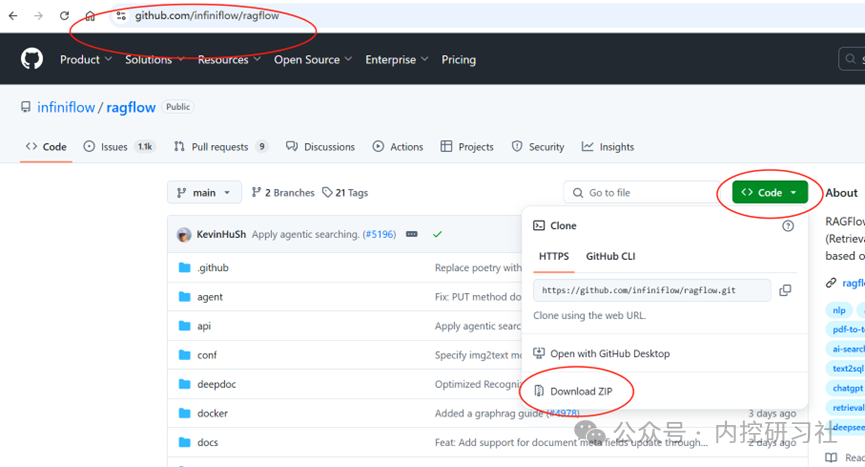The image size is (865, 467).
Task: Go back with the browser back arrow
Action: coord(13,16)
